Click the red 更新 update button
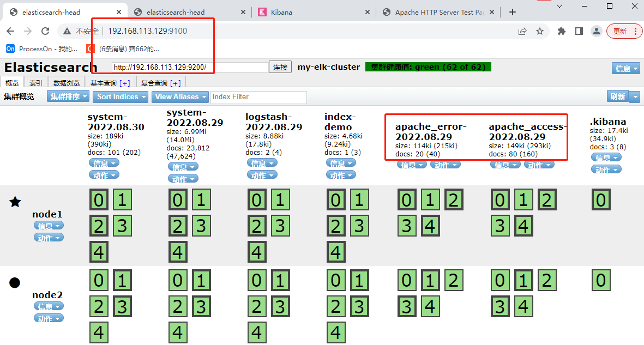 pyautogui.click(x=624, y=31)
